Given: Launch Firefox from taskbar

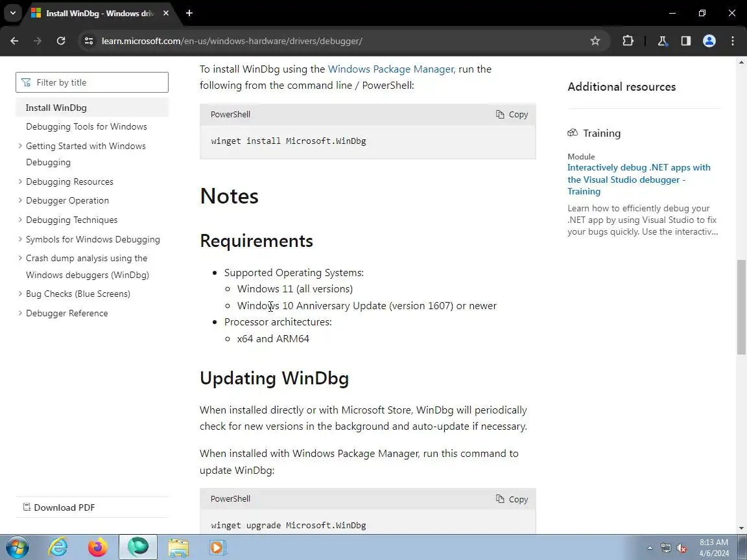Looking at the screenshot, I should click(98, 547).
